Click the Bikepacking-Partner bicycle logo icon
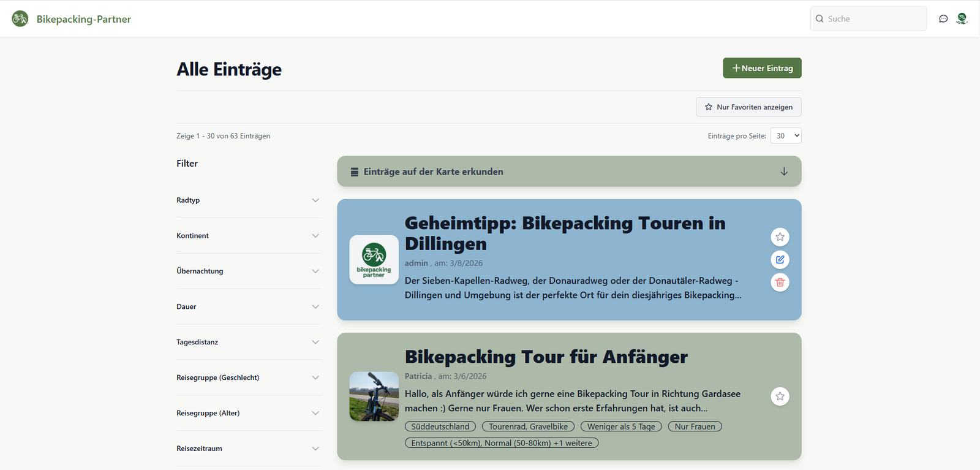 (x=20, y=18)
